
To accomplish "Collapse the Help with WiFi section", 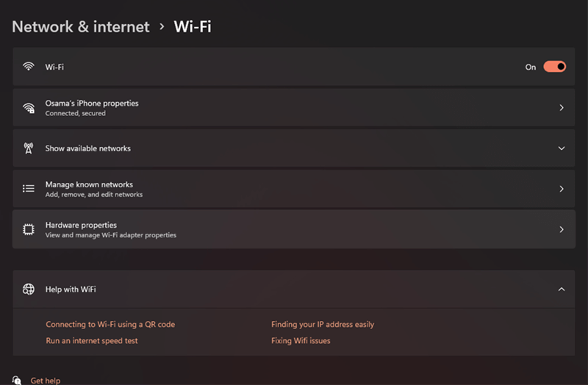I will pos(562,289).
